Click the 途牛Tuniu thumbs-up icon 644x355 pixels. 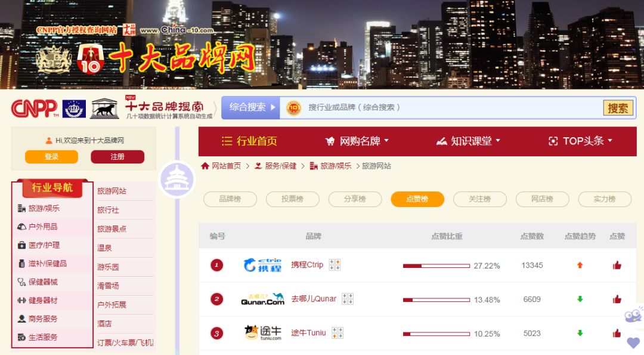pos(617,334)
